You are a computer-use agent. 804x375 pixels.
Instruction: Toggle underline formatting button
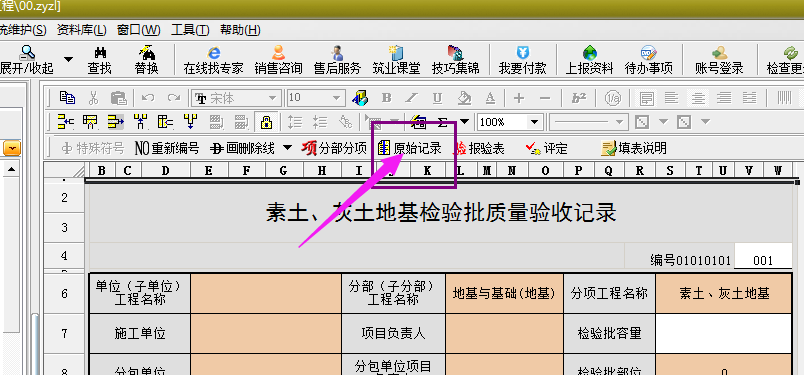click(x=437, y=97)
